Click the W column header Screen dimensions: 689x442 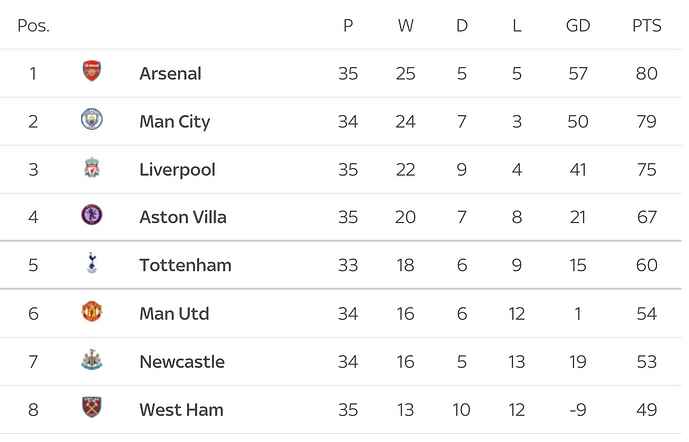pyautogui.click(x=405, y=26)
